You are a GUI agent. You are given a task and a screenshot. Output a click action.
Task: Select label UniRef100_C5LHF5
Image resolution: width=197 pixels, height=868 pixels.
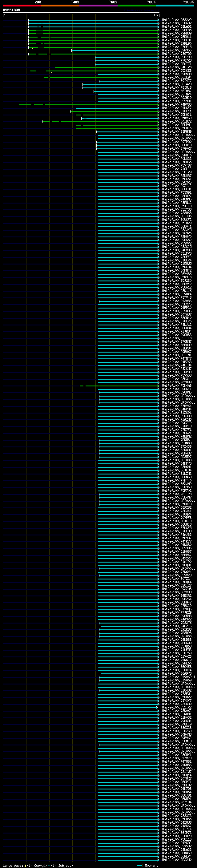[177, 128]
